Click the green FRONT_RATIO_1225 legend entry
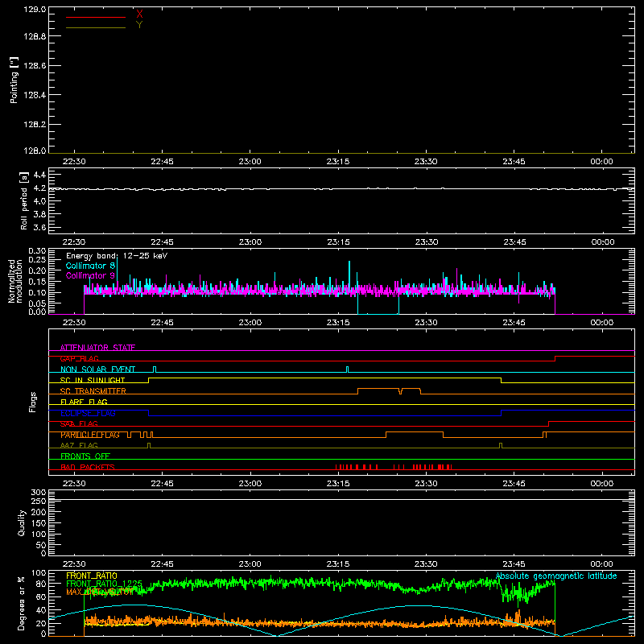 tap(104, 584)
